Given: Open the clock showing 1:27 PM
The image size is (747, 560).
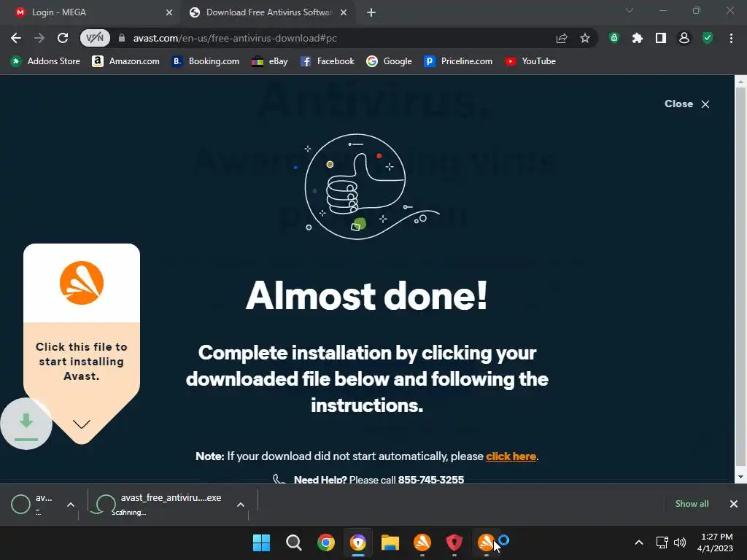Looking at the screenshot, I should [x=715, y=542].
